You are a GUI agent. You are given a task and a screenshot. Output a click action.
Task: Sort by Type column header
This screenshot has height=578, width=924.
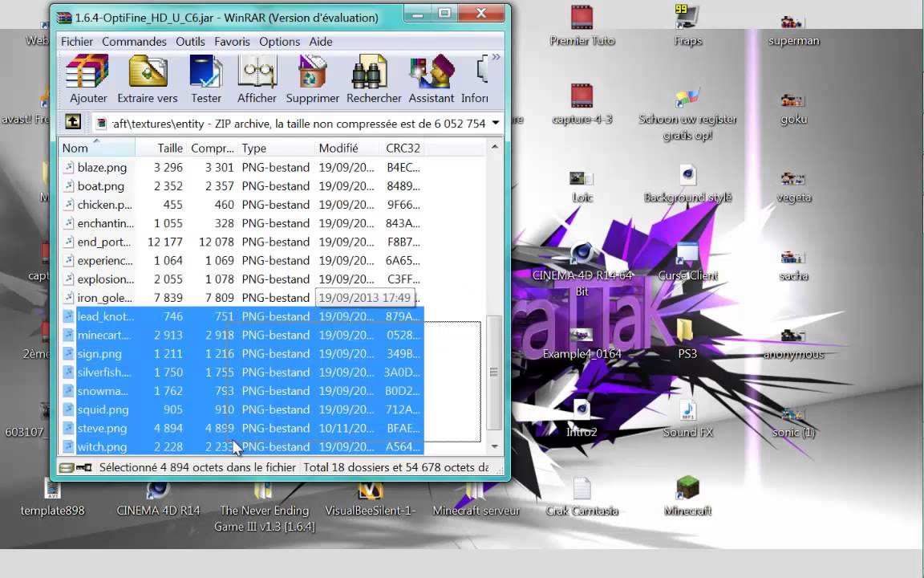pos(276,148)
